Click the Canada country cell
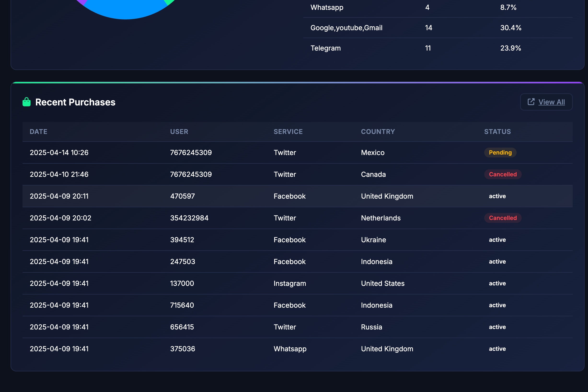 [x=373, y=174]
